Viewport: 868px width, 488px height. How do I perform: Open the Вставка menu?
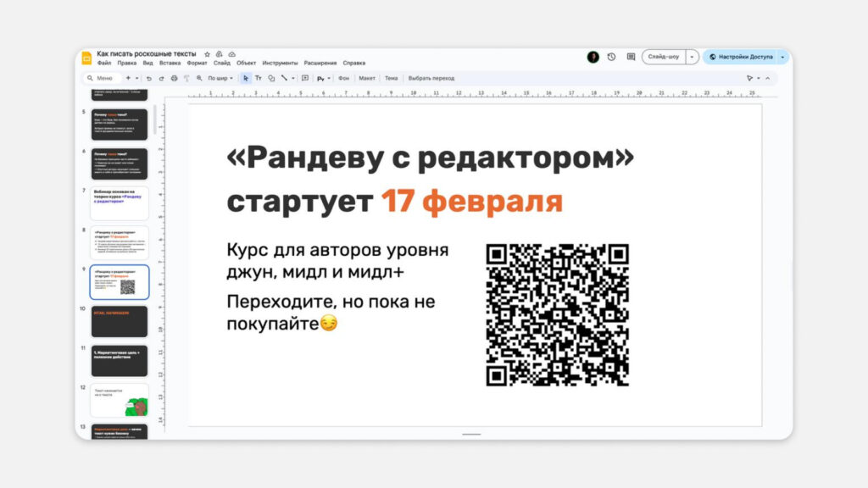coord(170,63)
